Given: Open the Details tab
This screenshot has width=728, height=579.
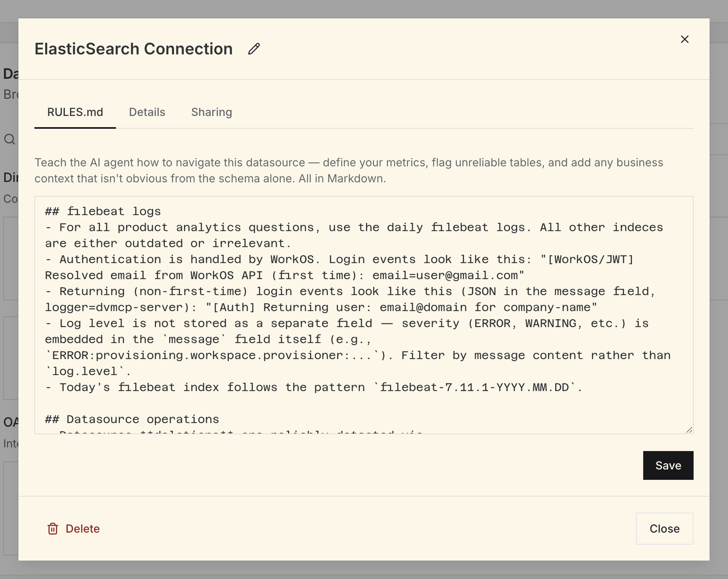Looking at the screenshot, I should (147, 112).
